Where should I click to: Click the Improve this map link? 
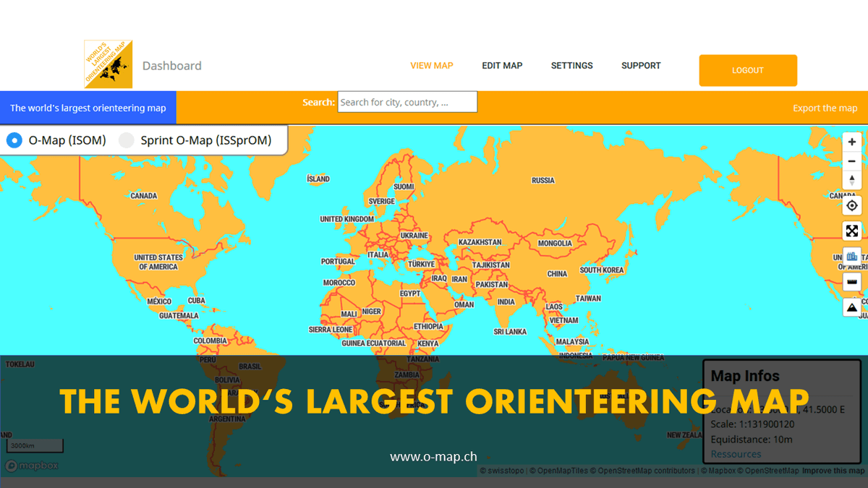[833, 471]
